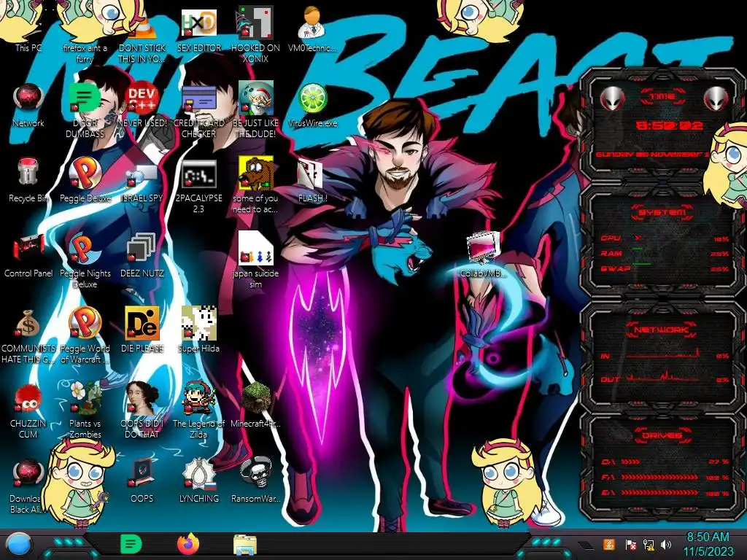Click the SWAP usage row in System widget
Image resolution: width=747 pixels, height=560 pixels.
665,268
